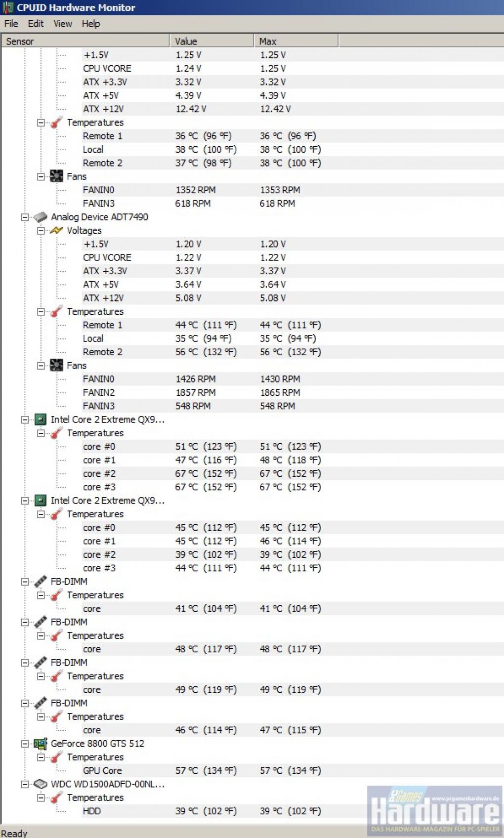Click Temperatures icon above core #0 51 °C
Image resolution: width=504 pixels, height=838 pixels.
click(x=56, y=433)
